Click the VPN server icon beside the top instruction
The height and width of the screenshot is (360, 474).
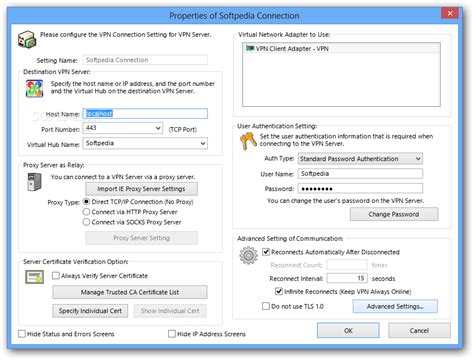pyautogui.click(x=27, y=39)
